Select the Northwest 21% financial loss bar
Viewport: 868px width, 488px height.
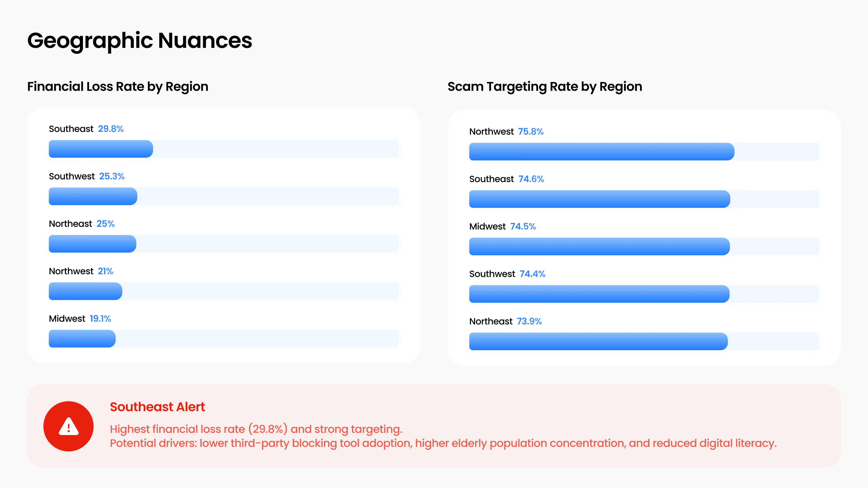(x=85, y=291)
